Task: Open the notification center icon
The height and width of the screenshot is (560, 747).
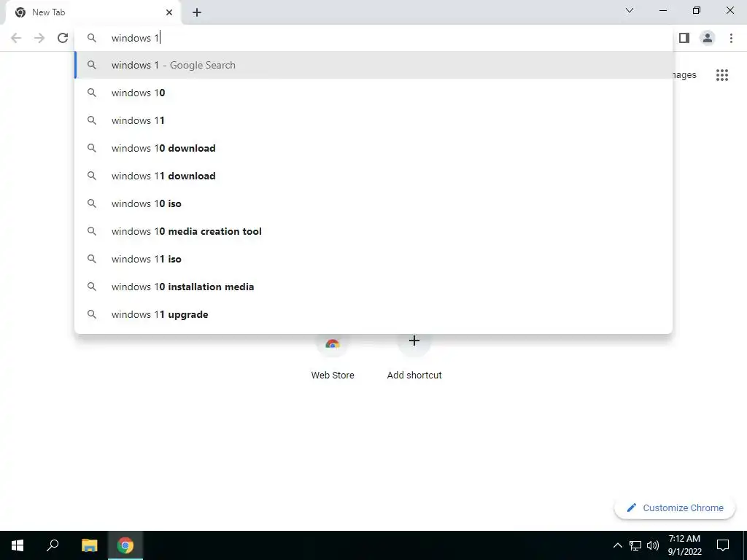Action: (723, 545)
